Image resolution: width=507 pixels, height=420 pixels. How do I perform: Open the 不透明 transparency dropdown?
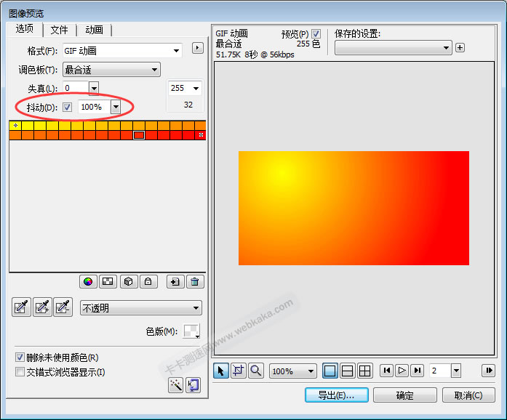pyautogui.click(x=140, y=308)
